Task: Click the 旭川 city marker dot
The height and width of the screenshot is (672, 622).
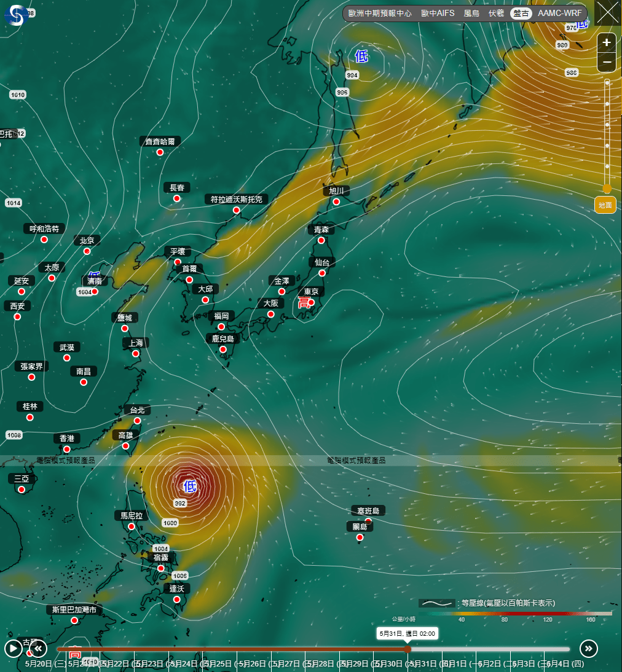Action: pos(336,201)
